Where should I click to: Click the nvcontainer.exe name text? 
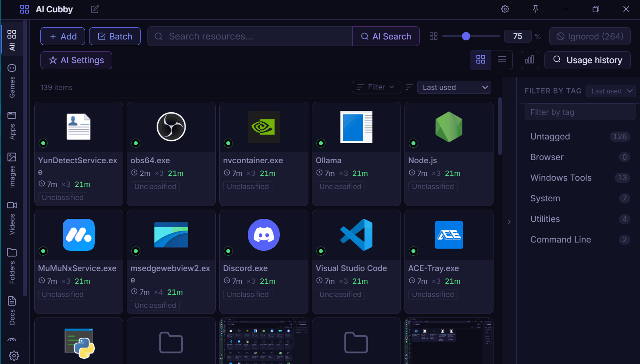(253, 161)
